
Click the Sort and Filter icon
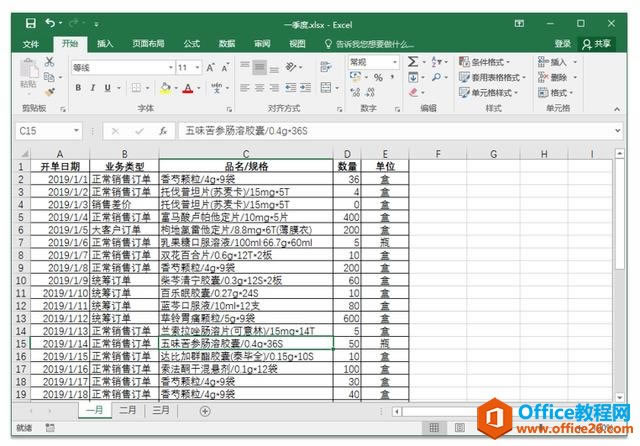click(436, 62)
